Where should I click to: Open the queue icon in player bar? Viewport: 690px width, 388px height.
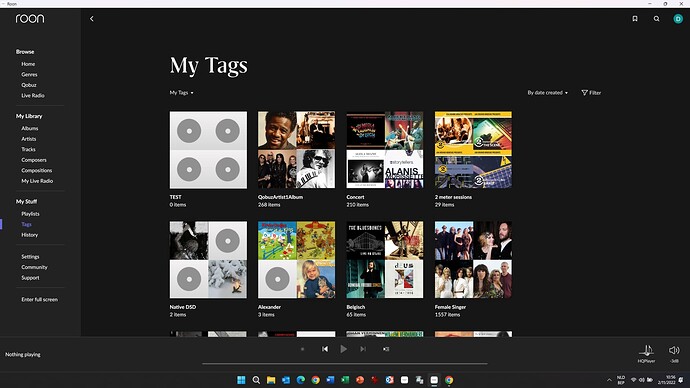[386, 349]
